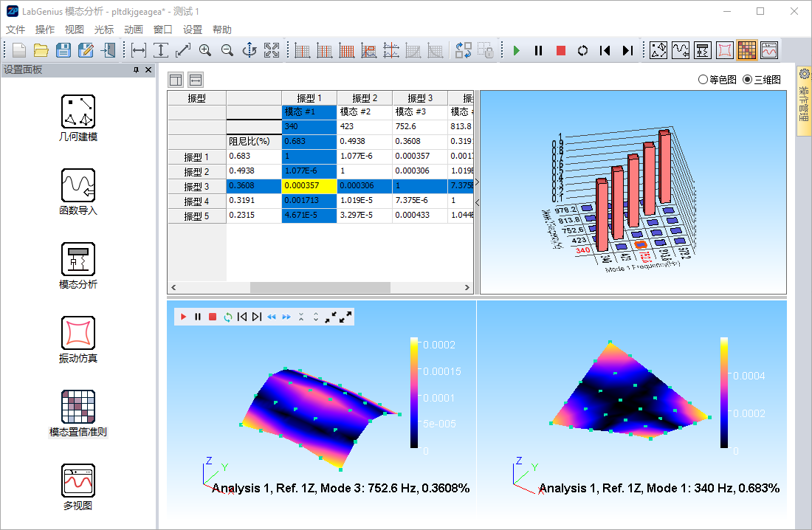Open the 动画 menu
812x530 pixels.
click(x=134, y=30)
